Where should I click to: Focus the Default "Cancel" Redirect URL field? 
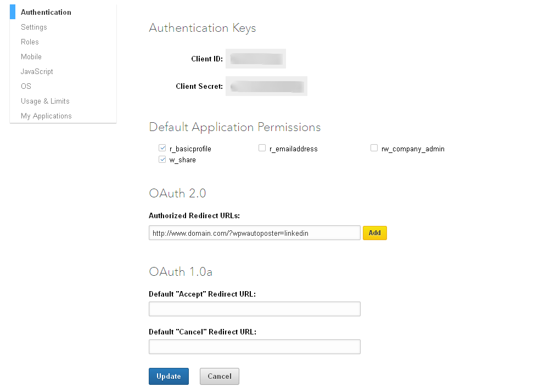[x=254, y=347]
